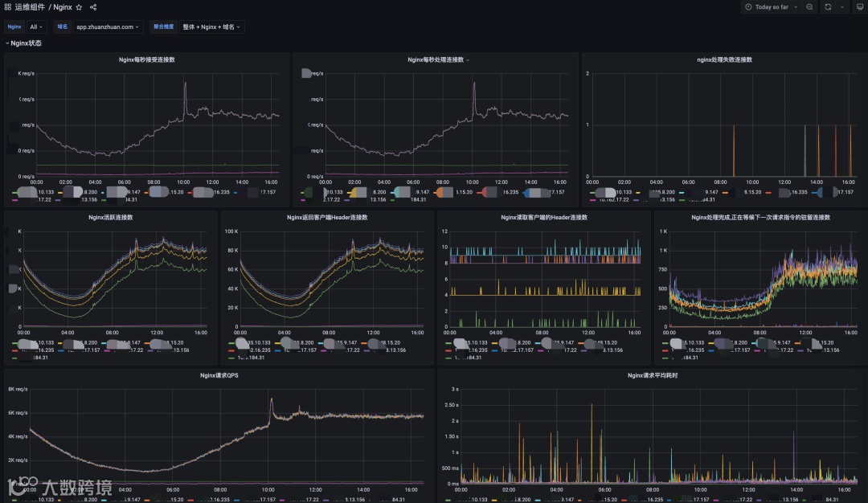Image resolution: width=868 pixels, height=503 pixels.
Task: Cycle view mode with the monitor icon
Action: click(860, 7)
